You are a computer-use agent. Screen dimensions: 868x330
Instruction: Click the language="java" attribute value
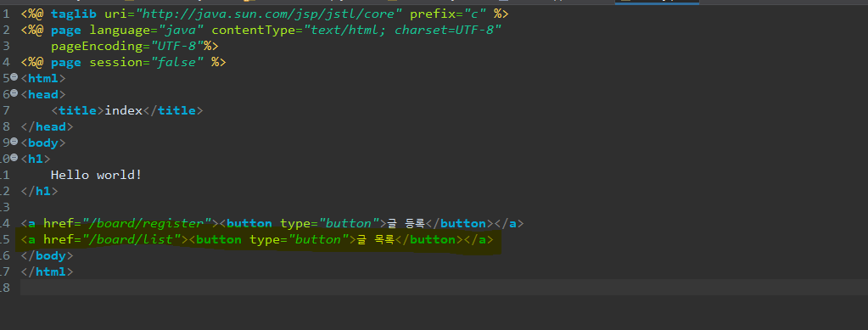pos(182,30)
